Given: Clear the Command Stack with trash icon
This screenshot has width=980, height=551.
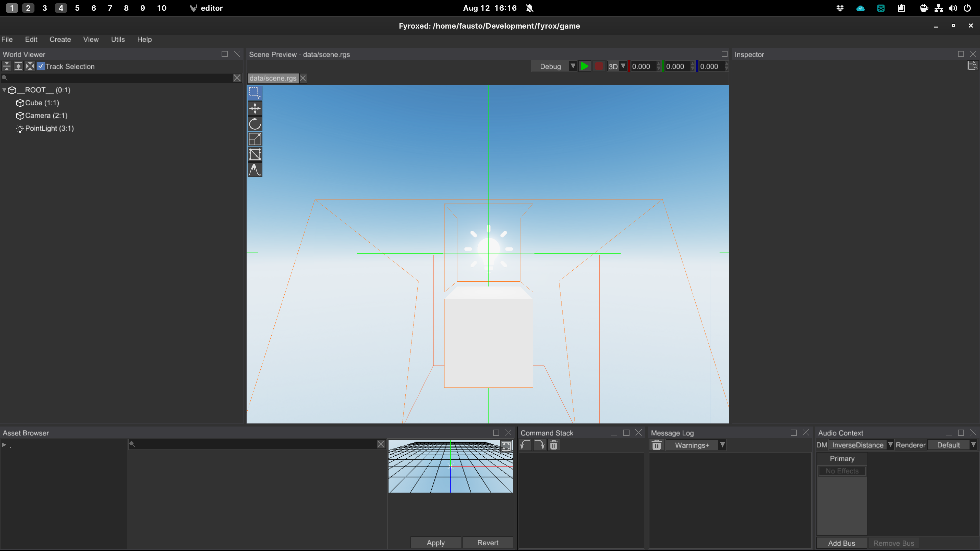Looking at the screenshot, I should (x=553, y=445).
